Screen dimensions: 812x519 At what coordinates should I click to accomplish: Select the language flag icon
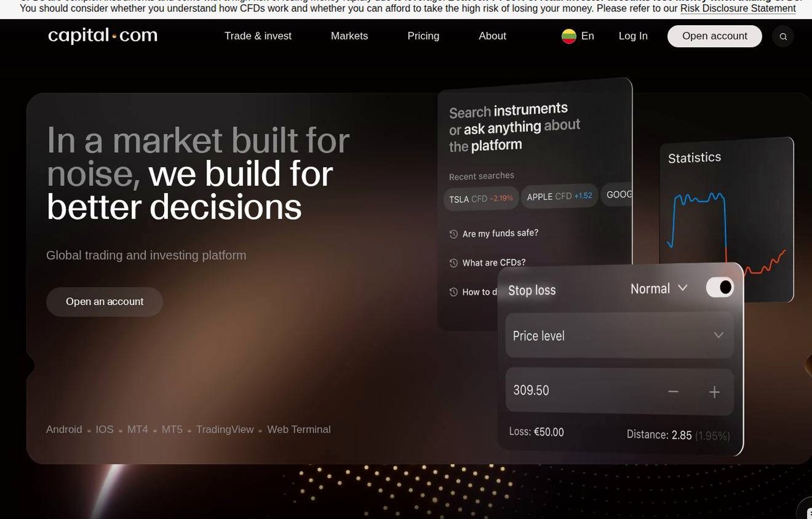click(x=569, y=36)
